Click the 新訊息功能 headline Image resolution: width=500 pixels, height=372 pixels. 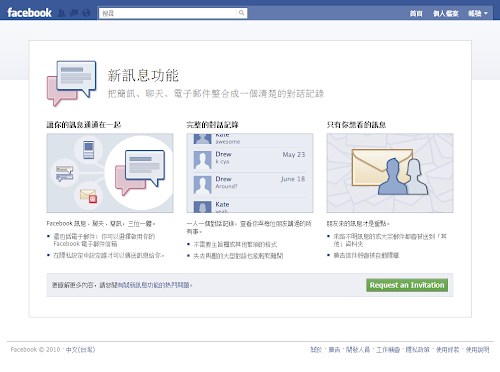click(143, 76)
